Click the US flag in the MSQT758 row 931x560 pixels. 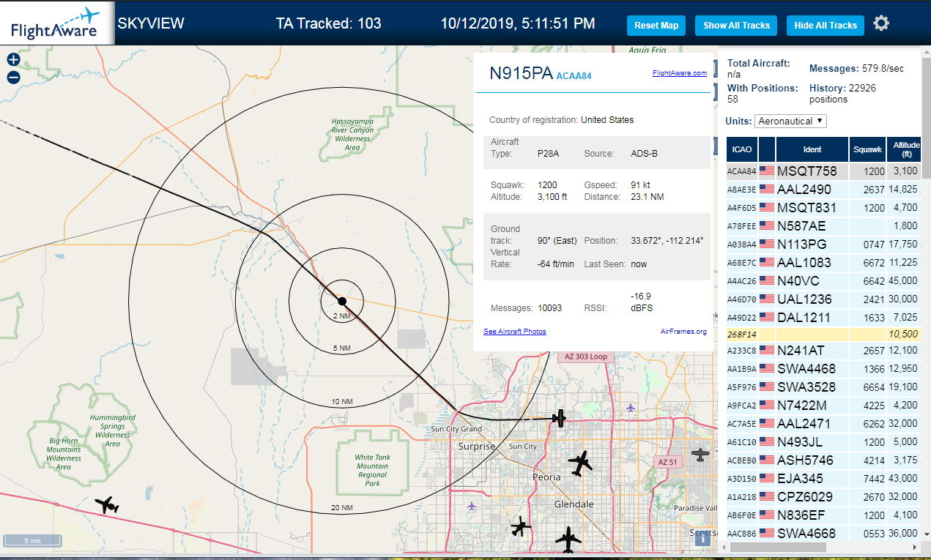click(x=767, y=171)
